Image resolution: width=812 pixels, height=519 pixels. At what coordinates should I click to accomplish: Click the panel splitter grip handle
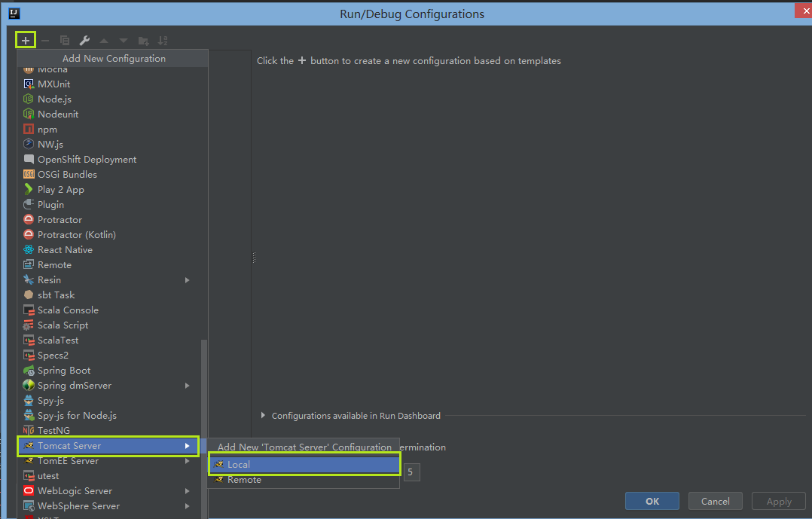pyautogui.click(x=254, y=258)
